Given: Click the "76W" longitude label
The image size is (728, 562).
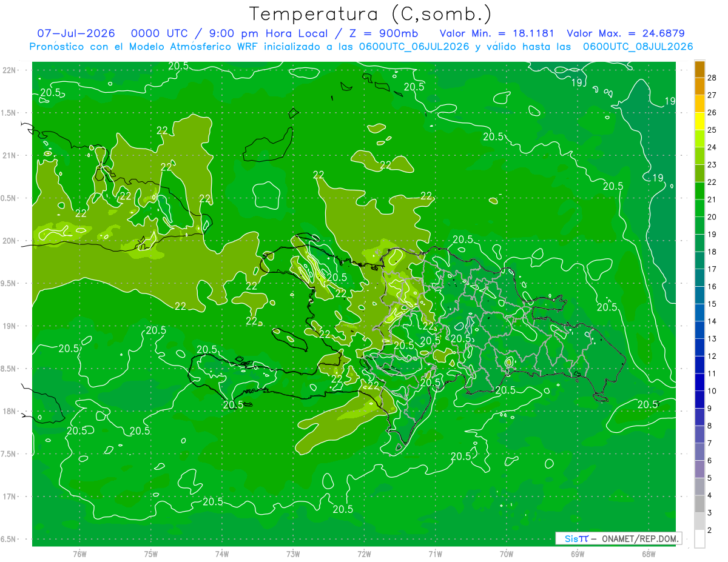Looking at the screenshot, I should click(x=79, y=554).
